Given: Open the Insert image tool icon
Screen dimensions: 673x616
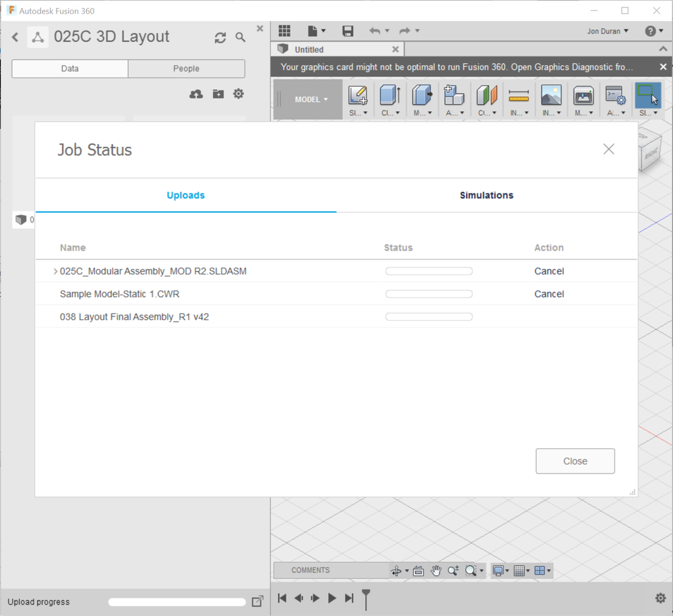Looking at the screenshot, I should [551, 95].
